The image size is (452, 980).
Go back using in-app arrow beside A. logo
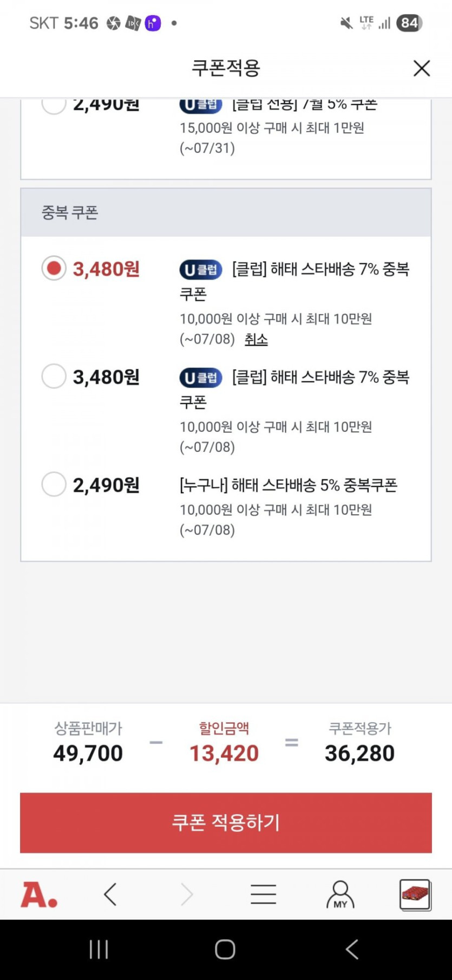point(110,894)
